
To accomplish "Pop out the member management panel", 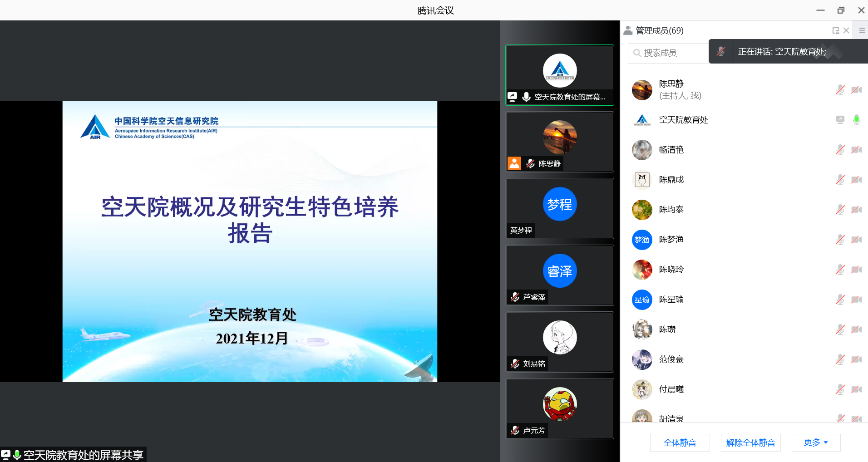I will 835,31.
